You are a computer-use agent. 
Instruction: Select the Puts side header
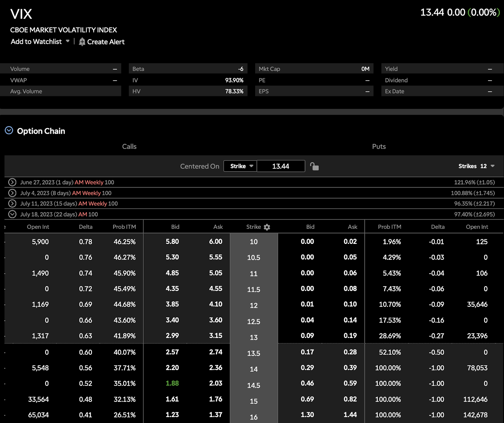[x=379, y=146]
